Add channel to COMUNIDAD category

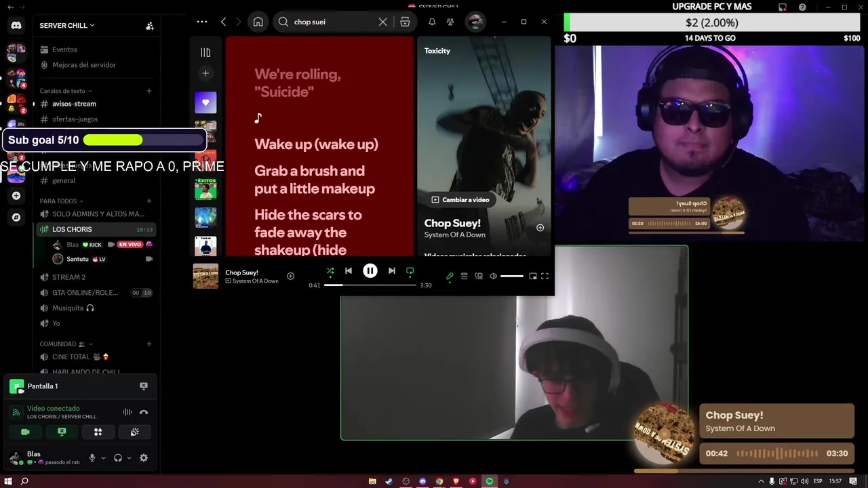(x=149, y=344)
